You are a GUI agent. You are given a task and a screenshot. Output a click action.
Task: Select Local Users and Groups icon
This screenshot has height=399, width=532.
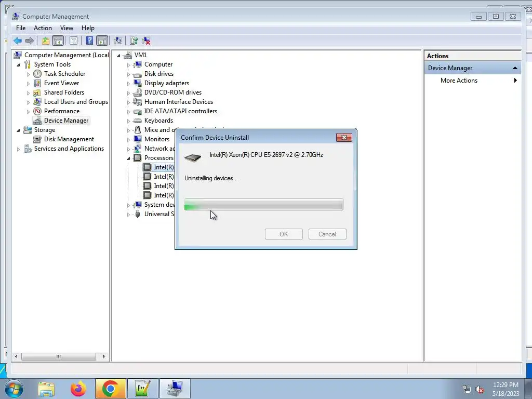[x=37, y=102]
